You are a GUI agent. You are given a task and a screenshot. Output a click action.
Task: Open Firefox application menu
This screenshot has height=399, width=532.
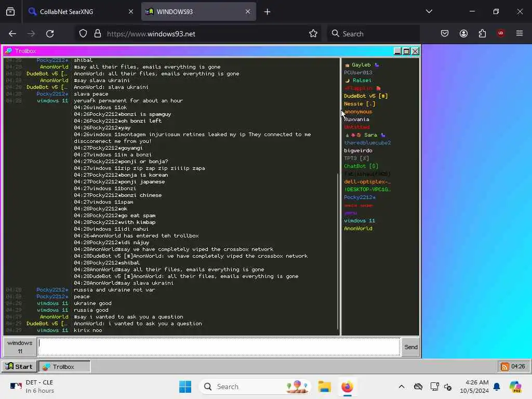click(520, 33)
